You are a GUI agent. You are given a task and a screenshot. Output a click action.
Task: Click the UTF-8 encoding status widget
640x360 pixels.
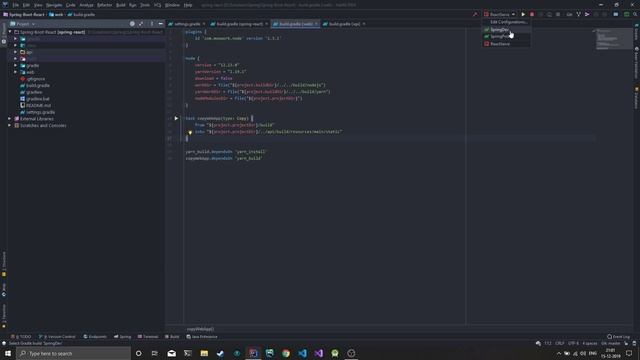tap(573, 343)
